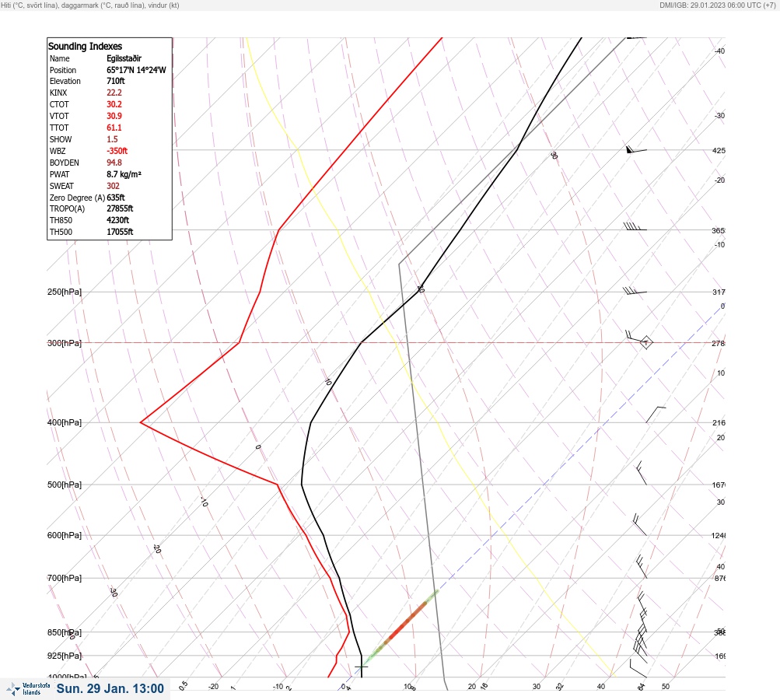The width and height of the screenshot is (780, 700).
Task: Click the 250[hPa] pressure label
Action: pos(65,292)
